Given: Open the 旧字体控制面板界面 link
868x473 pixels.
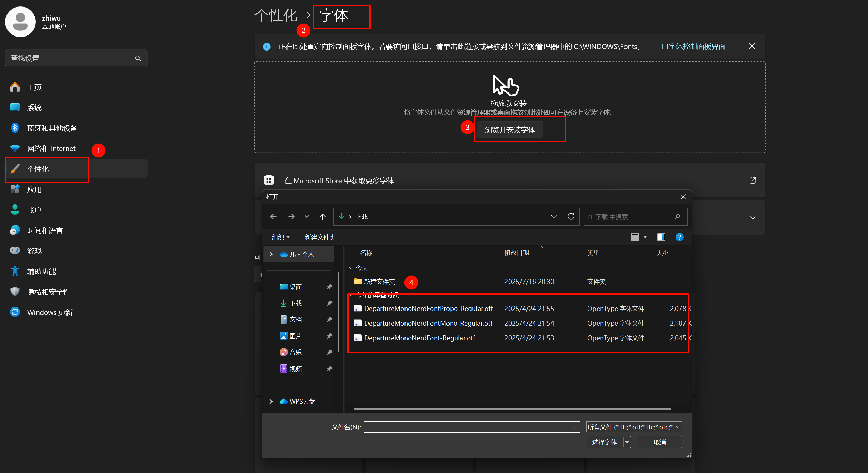Looking at the screenshot, I should (693, 47).
